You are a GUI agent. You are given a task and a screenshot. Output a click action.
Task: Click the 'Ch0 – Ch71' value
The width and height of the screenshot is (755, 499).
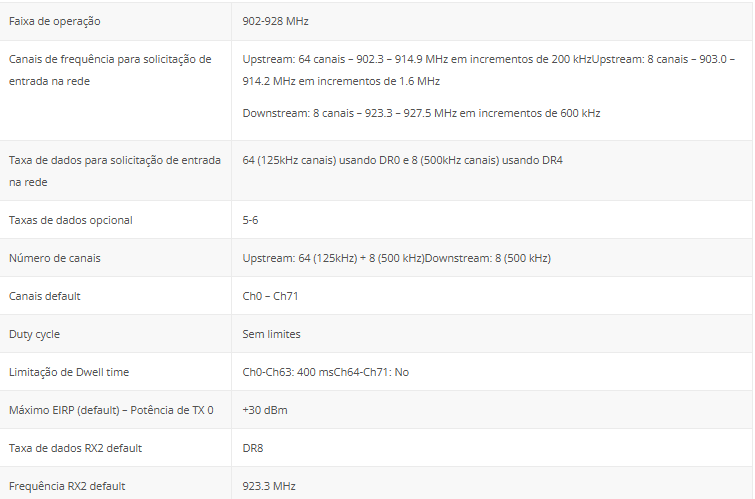tap(272, 296)
